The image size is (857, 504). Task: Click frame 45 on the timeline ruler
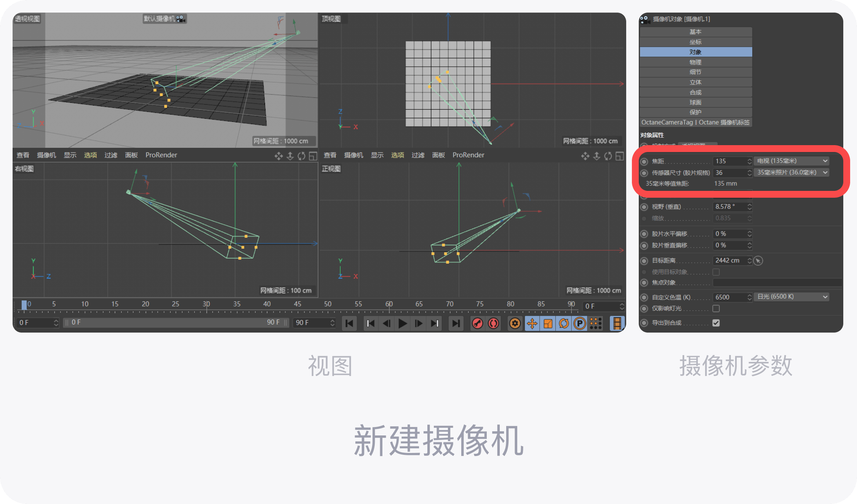click(297, 304)
